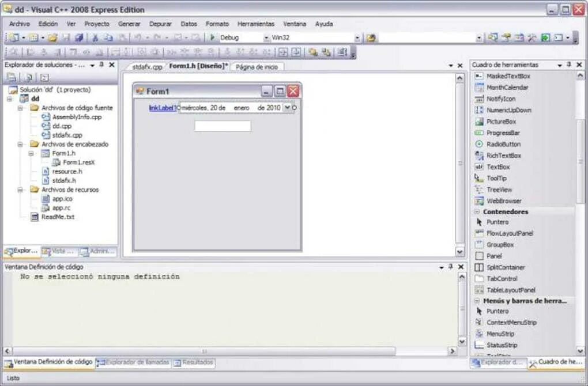Select the PictureBox tool in toolbox

click(501, 122)
